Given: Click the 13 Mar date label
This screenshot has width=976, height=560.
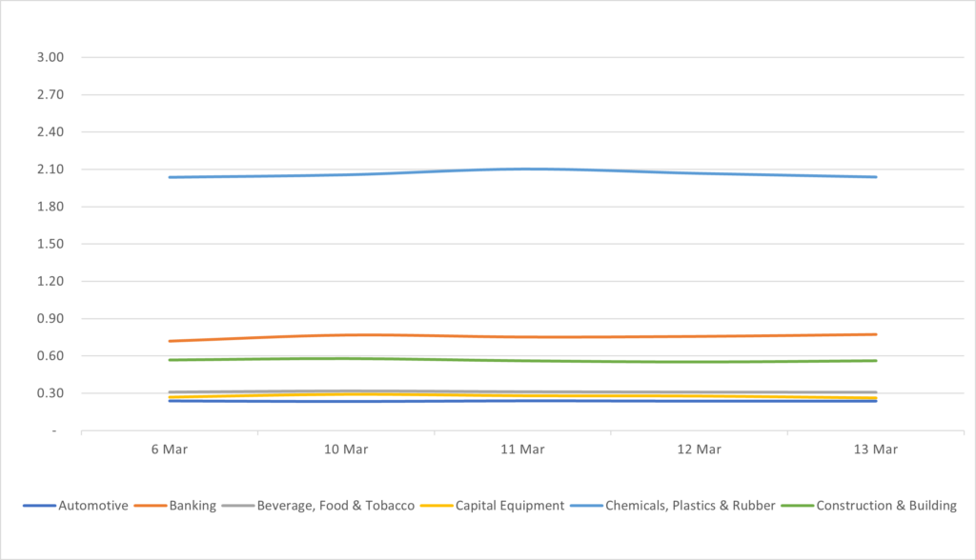Looking at the screenshot, I should [875, 449].
